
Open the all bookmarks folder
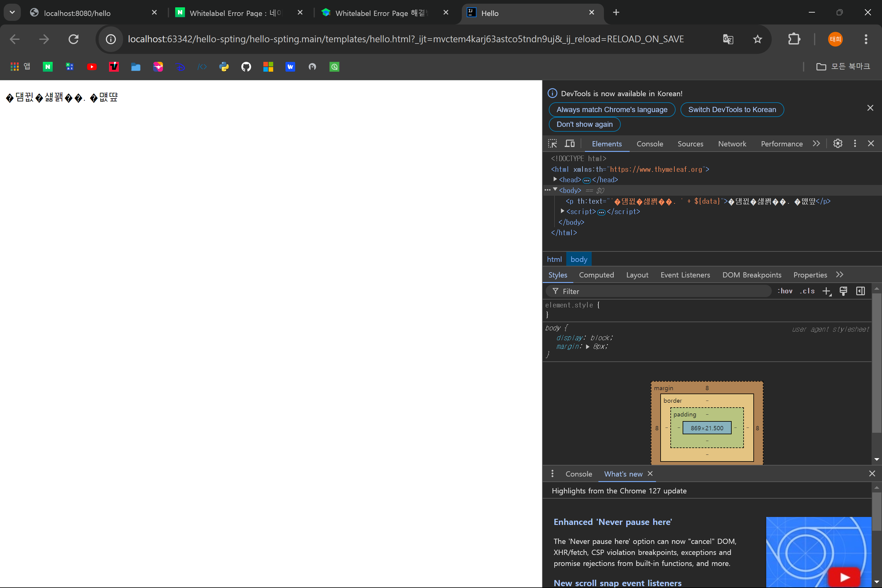[843, 66]
